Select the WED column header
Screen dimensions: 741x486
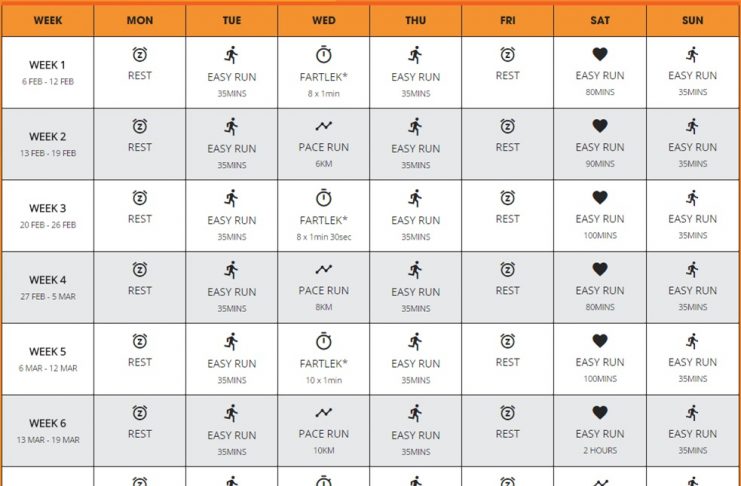324,20
